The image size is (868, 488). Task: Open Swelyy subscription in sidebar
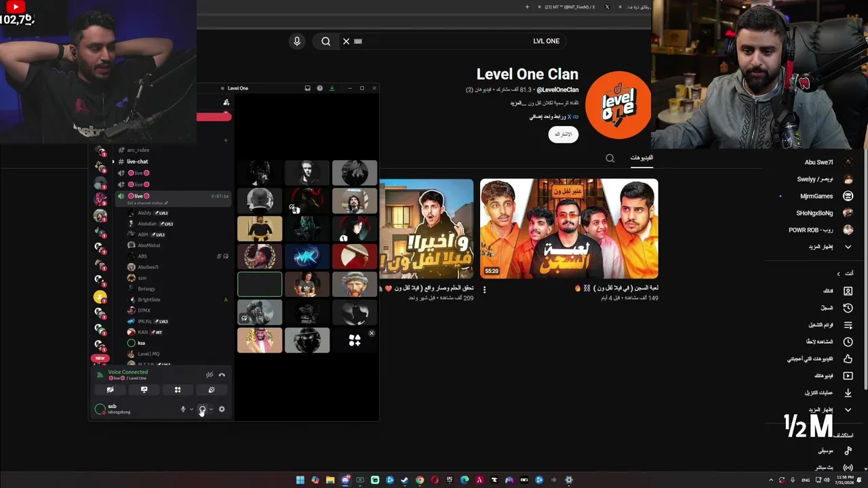825,179
